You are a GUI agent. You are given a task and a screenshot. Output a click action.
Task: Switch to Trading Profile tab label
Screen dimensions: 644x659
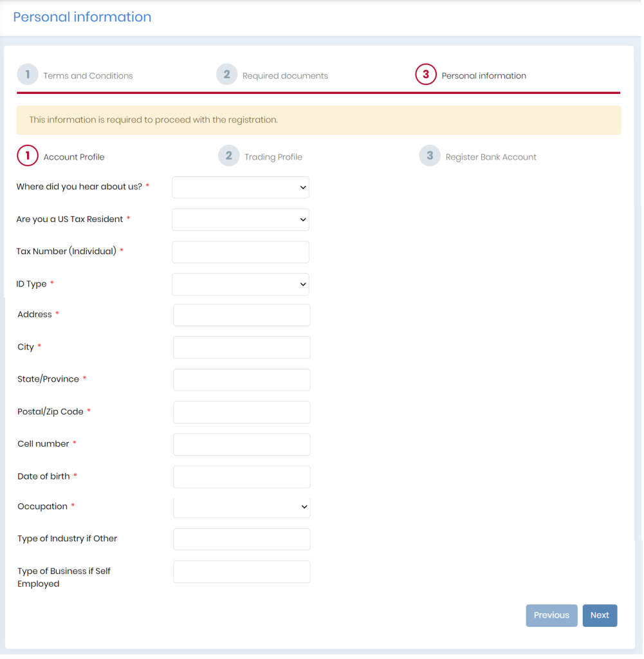tap(273, 157)
